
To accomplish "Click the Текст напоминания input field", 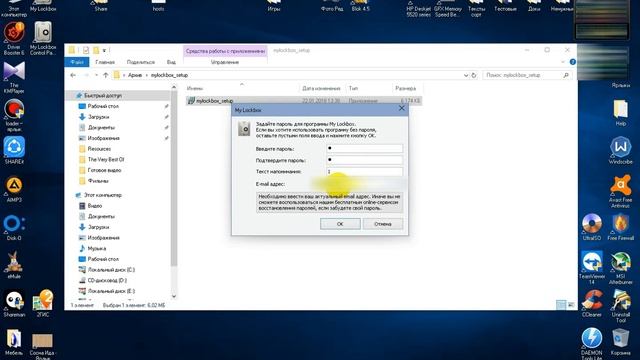I will 364,171.
